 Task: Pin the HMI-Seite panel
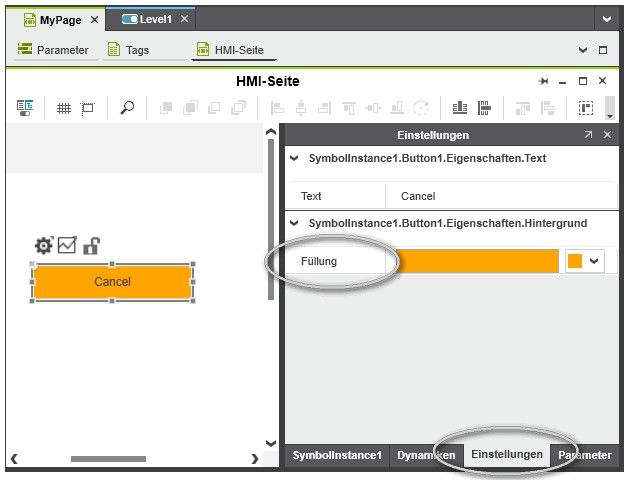543,81
